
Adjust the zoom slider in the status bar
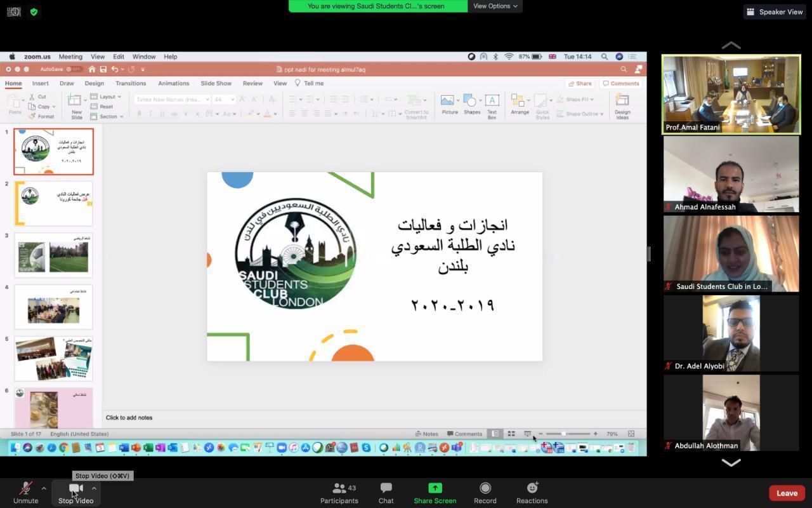(x=563, y=434)
